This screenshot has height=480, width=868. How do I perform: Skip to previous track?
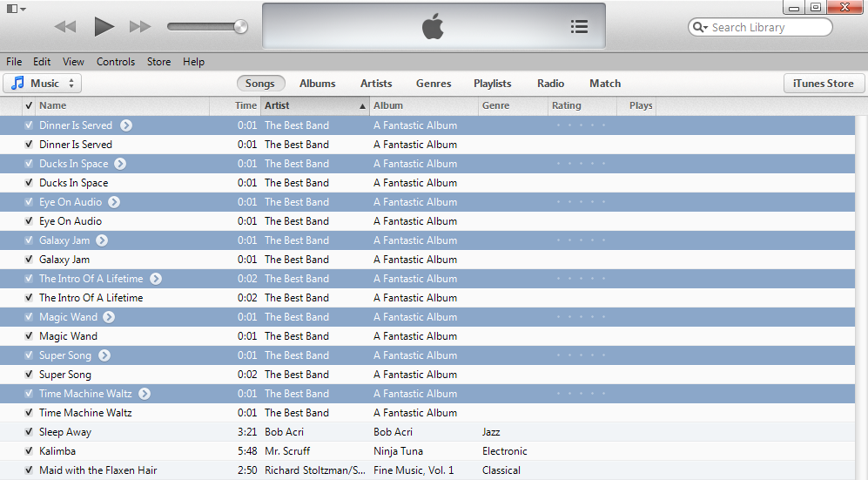[x=65, y=27]
